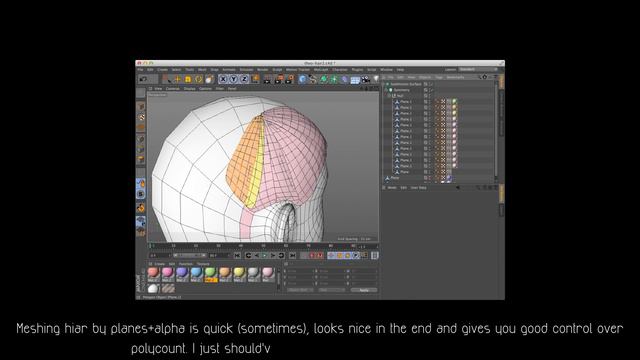The height and width of the screenshot is (360, 640).
Task: Click the Undo arrow icon in the toolbar
Action: click(143, 79)
